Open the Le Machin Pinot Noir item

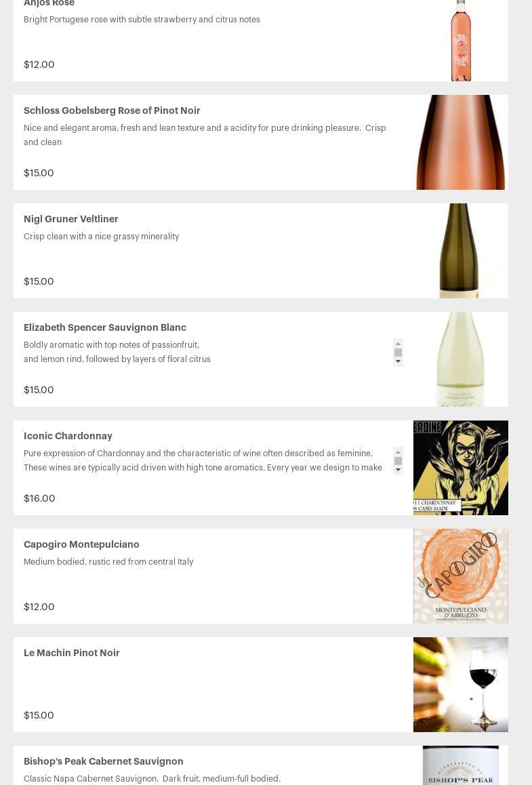coord(72,653)
